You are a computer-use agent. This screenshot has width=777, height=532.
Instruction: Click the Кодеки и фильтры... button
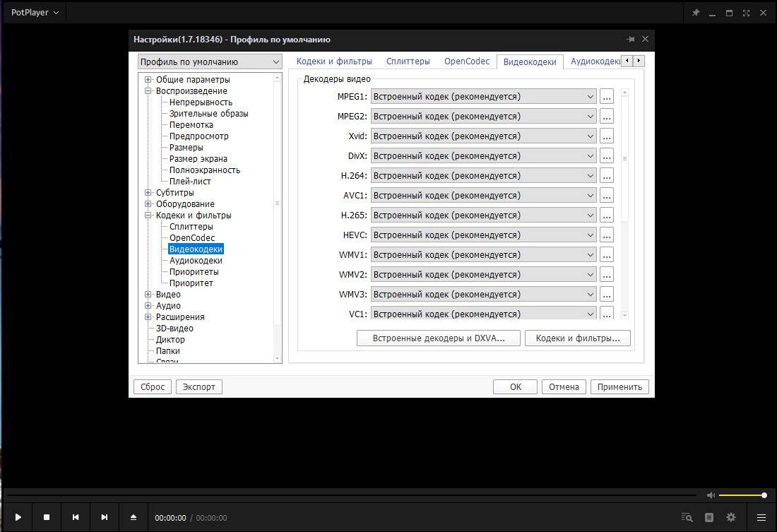(578, 338)
